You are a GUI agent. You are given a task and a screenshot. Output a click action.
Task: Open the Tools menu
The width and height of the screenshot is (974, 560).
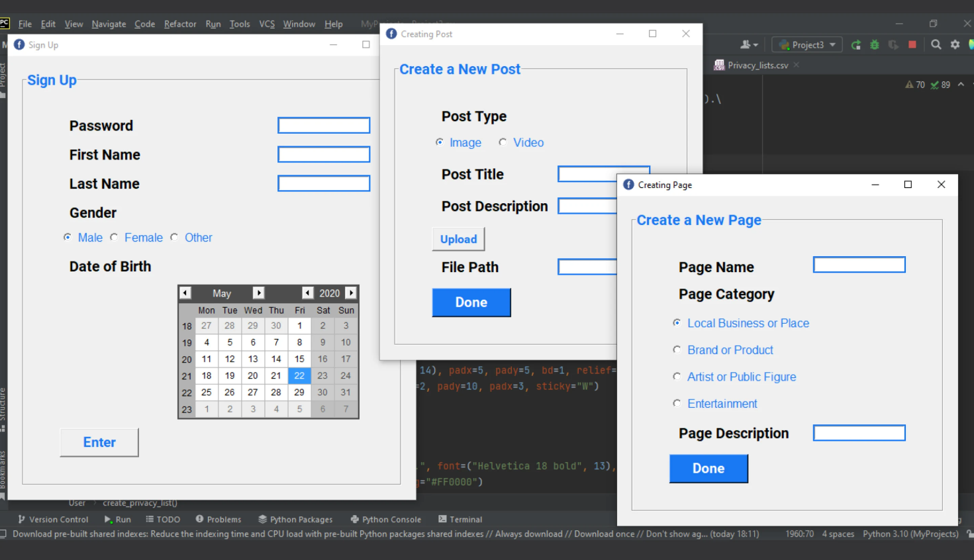pyautogui.click(x=240, y=24)
